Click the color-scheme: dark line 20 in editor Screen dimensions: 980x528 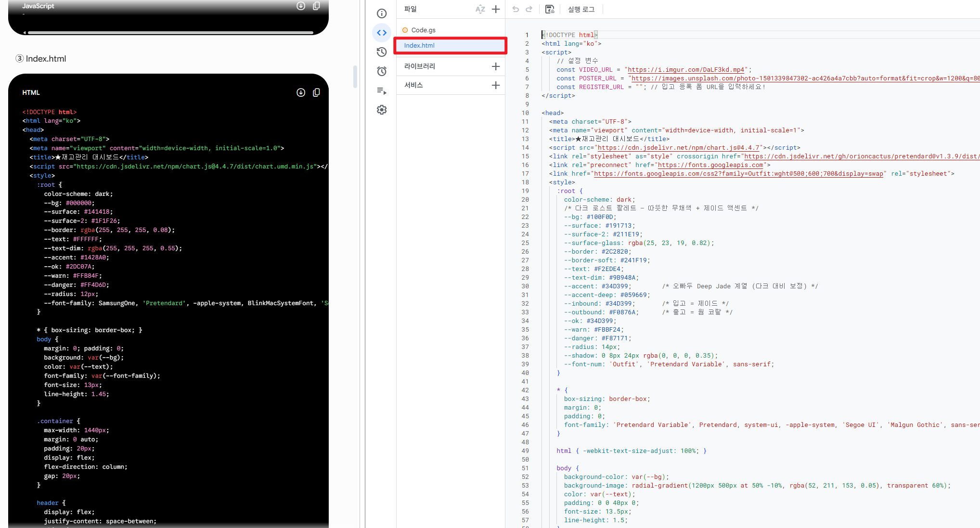pyautogui.click(x=599, y=200)
